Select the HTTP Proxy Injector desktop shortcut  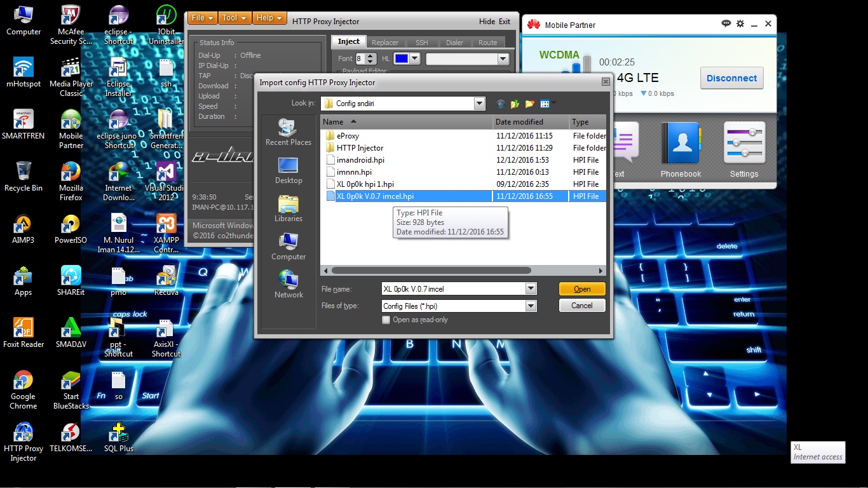pos(24,442)
